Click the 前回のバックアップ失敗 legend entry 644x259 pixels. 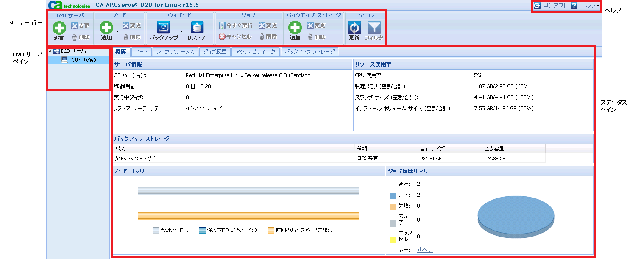coord(301,230)
